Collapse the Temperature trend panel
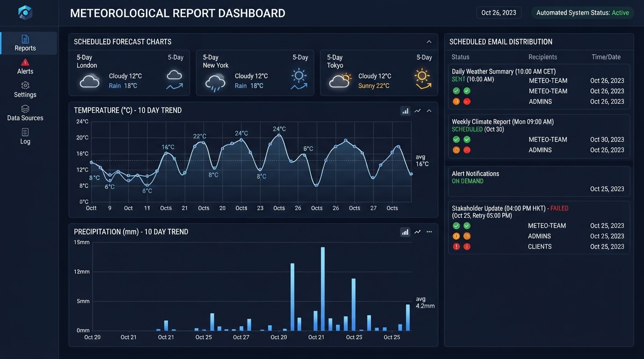This screenshot has height=359, width=644. click(x=429, y=111)
